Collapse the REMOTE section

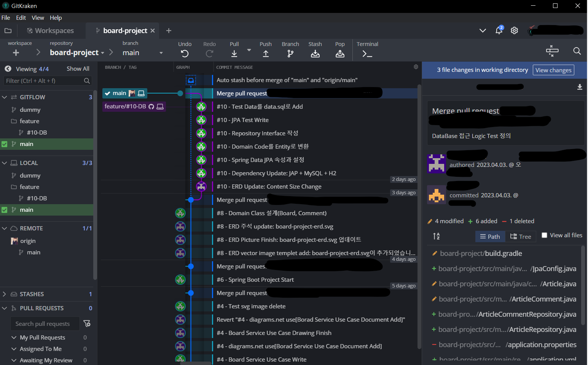[5, 229]
